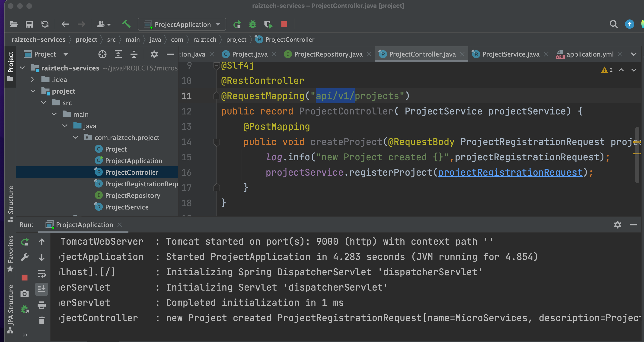644x342 pixels.
Task: Open Run panel settings gear
Action: point(618,225)
